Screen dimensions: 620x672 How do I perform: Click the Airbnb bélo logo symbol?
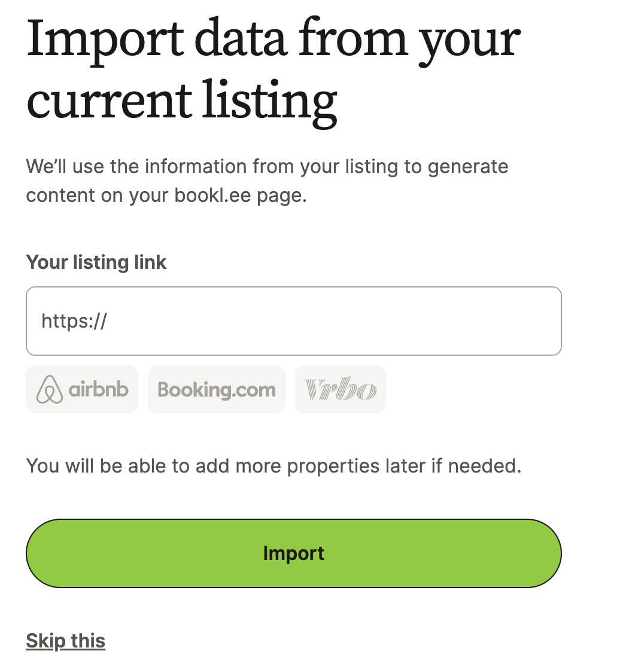click(x=50, y=389)
